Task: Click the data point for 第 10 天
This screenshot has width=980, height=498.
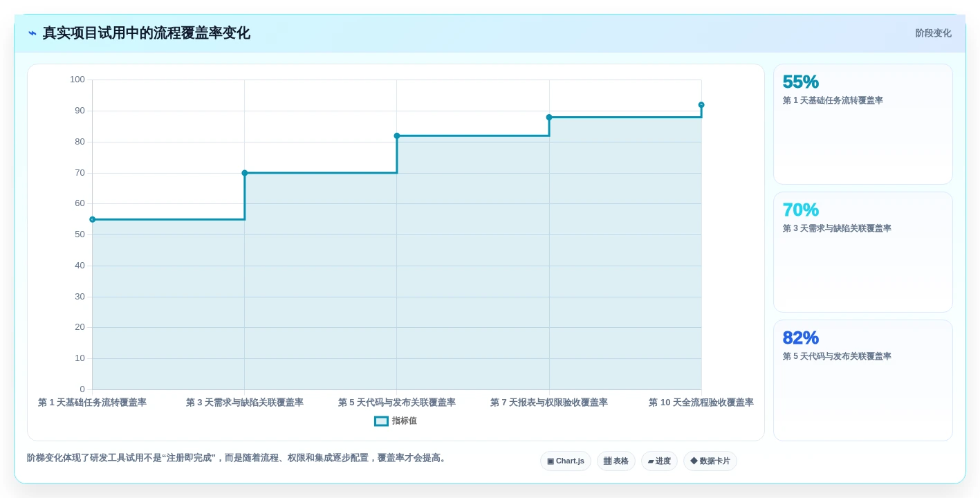Action: (701, 105)
